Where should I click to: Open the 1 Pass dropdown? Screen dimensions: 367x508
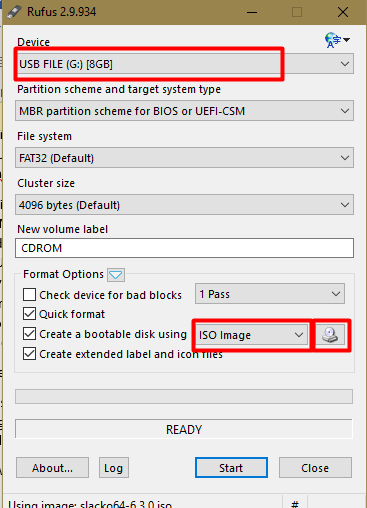coord(270,294)
